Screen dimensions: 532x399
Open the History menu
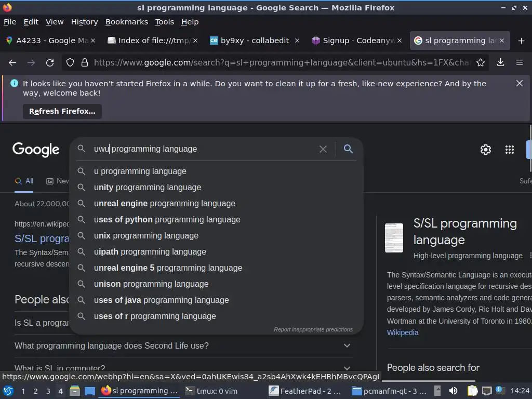(x=85, y=22)
